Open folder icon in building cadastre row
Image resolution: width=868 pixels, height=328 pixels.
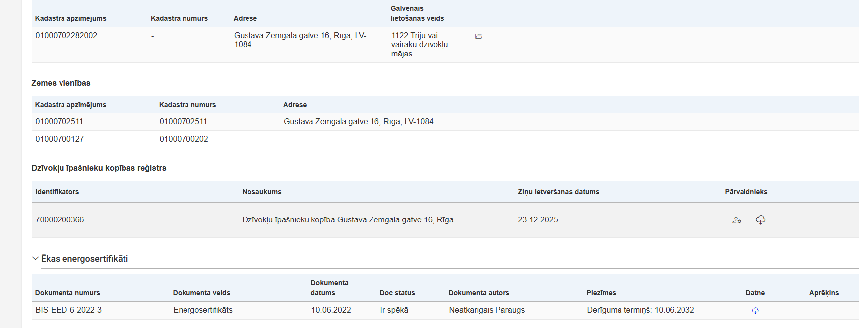[x=478, y=36]
